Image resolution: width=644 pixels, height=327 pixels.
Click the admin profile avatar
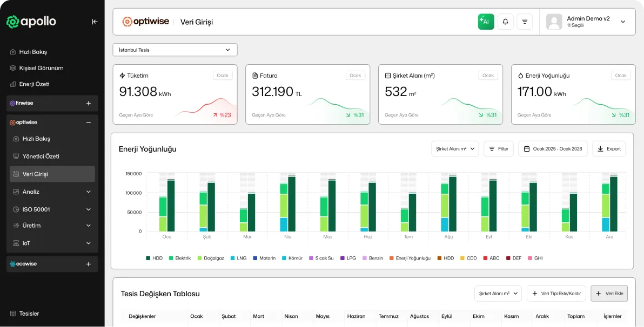click(554, 22)
